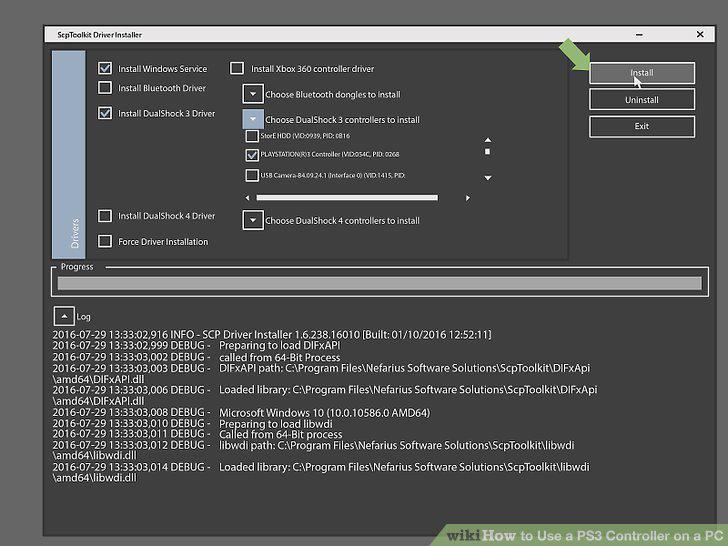Click the Exit button
The width and height of the screenshot is (728, 546).
(x=642, y=126)
